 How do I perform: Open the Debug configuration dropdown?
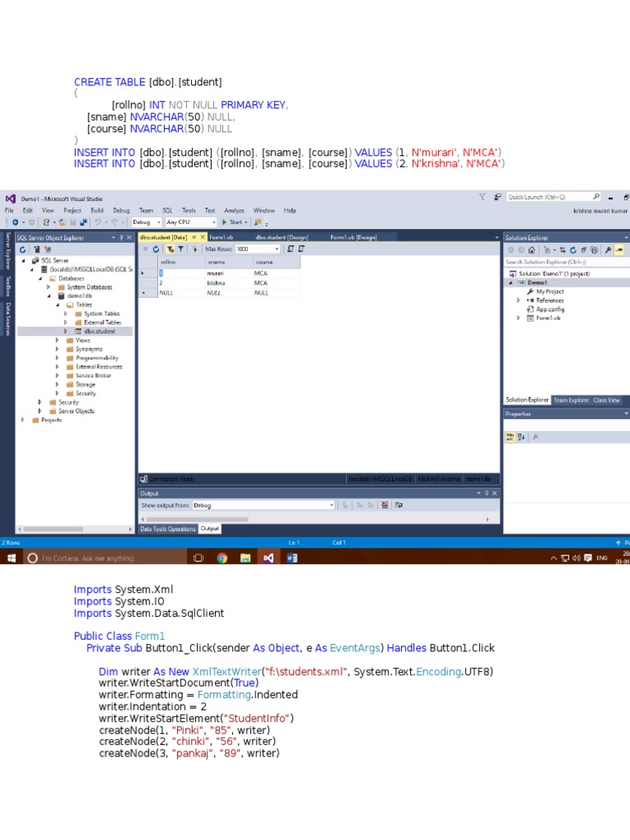(x=147, y=222)
